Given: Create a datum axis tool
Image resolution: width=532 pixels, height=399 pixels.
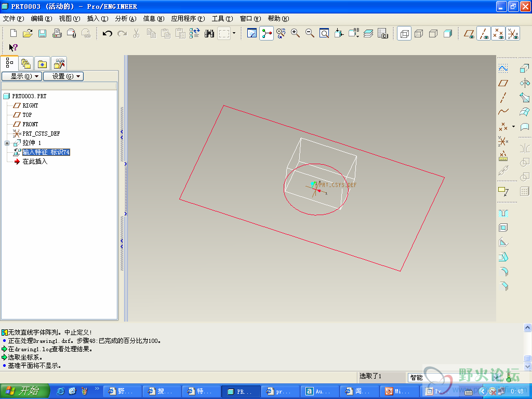Looking at the screenshot, I should (x=503, y=97).
